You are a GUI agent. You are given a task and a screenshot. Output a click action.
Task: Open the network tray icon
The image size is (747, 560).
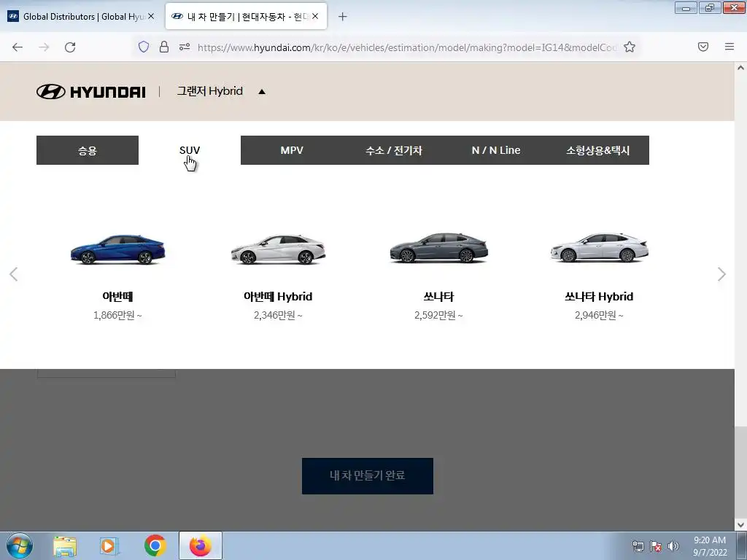(x=638, y=546)
